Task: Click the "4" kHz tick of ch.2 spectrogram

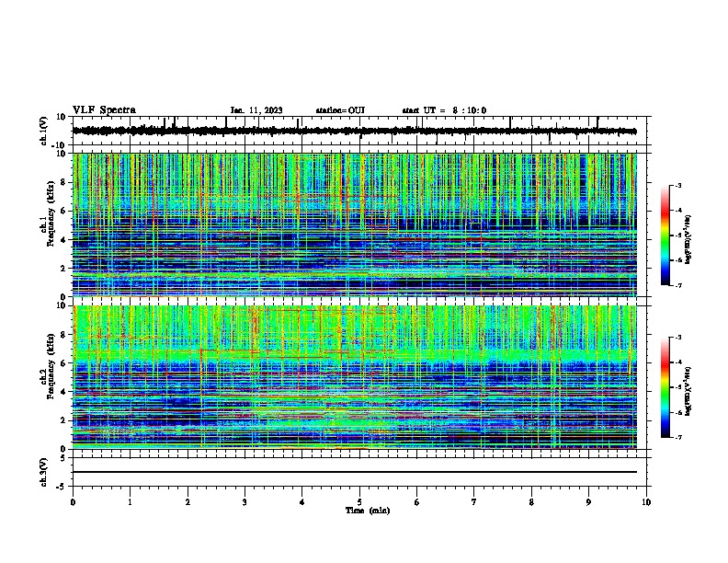Action: tap(63, 392)
